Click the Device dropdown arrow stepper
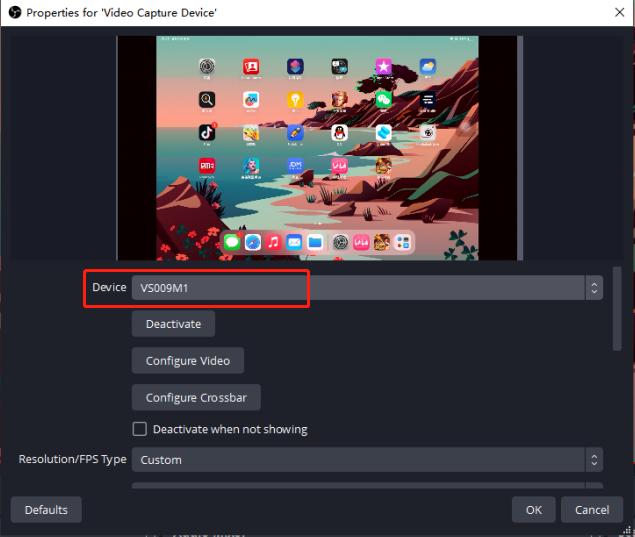Image resolution: width=635 pixels, height=537 pixels. click(594, 288)
